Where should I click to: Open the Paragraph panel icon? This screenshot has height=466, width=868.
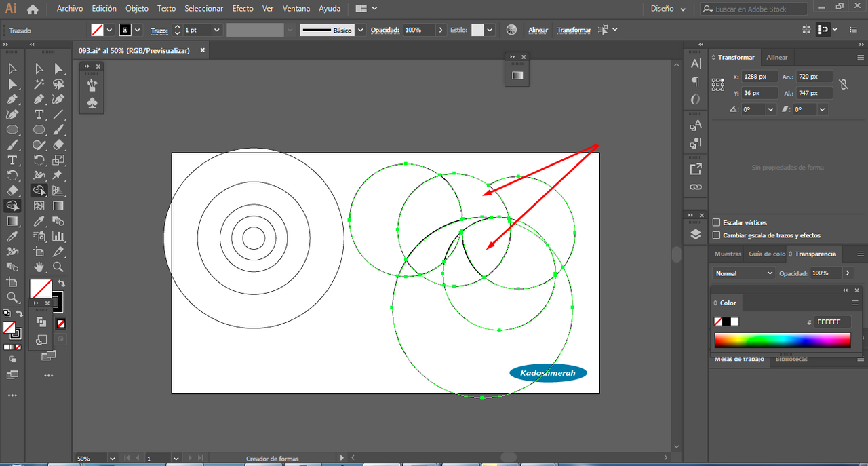(696, 81)
